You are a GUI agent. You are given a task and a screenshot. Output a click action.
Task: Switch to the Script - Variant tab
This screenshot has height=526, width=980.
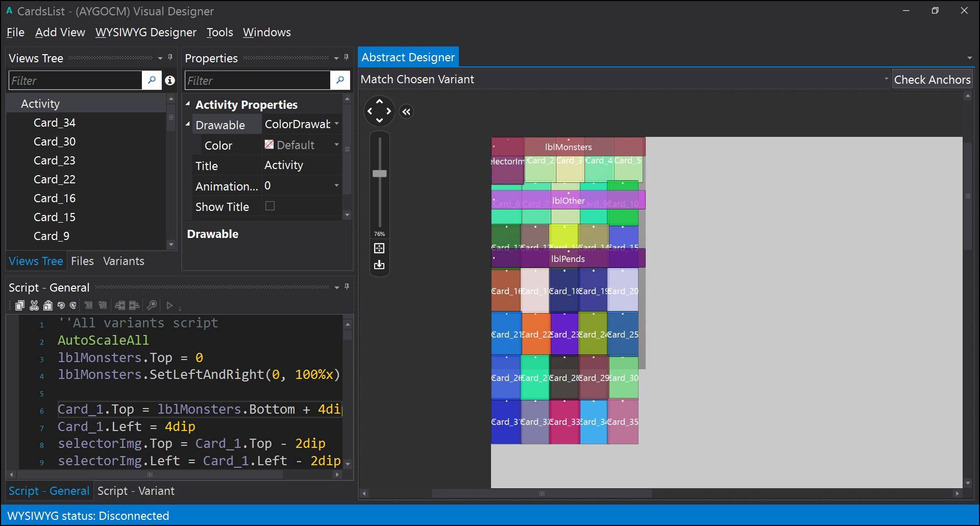tap(136, 491)
